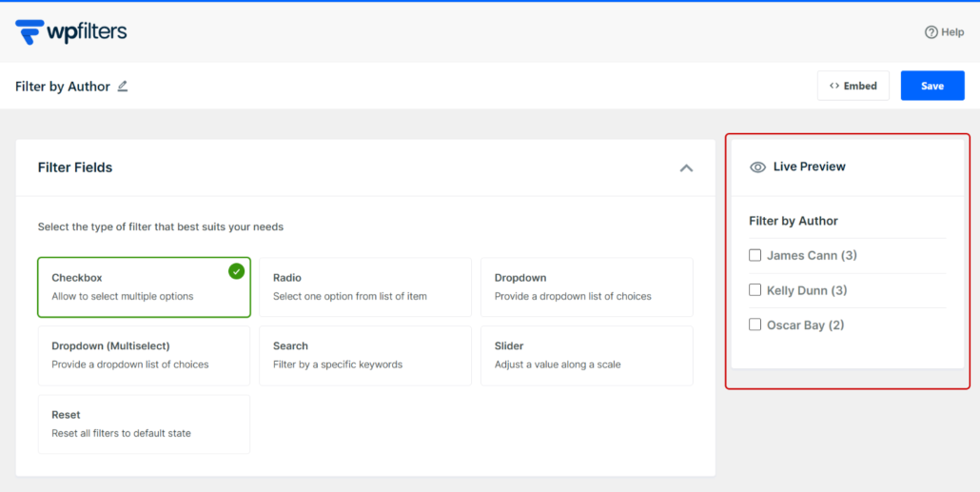
Task: Click the pencil icon to rename the filter
Action: coord(123,87)
